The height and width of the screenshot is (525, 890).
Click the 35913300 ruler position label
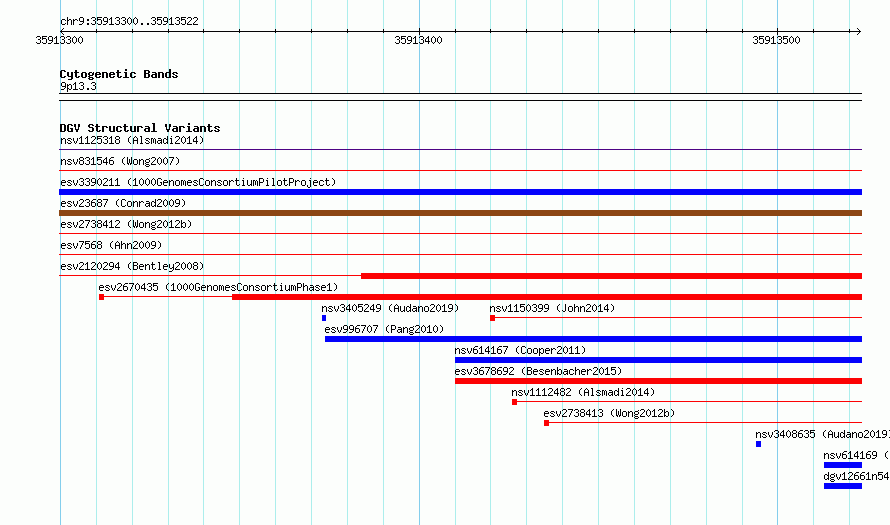click(59, 40)
